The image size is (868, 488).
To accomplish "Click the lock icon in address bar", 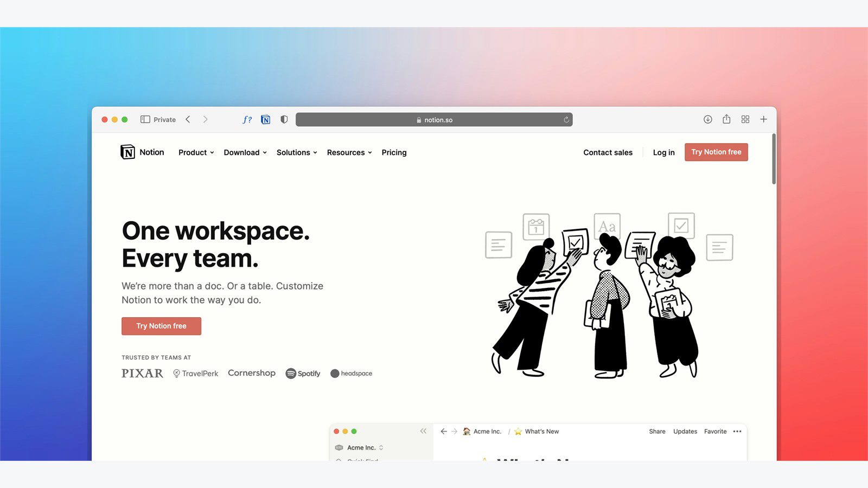I will [419, 120].
